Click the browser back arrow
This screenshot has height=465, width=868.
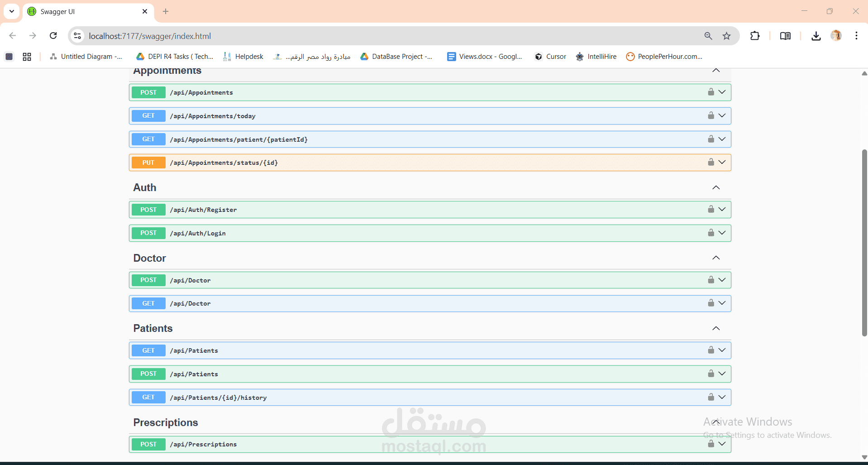click(x=12, y=36)
